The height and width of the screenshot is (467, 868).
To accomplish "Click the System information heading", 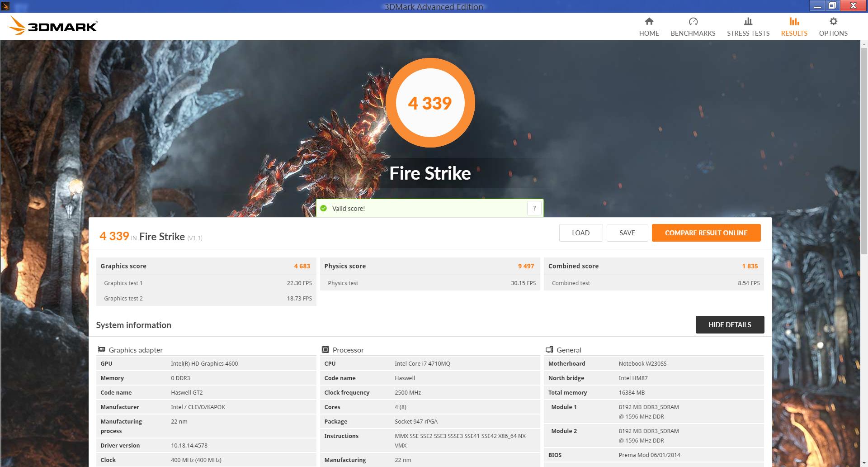I will coord(133,325).
